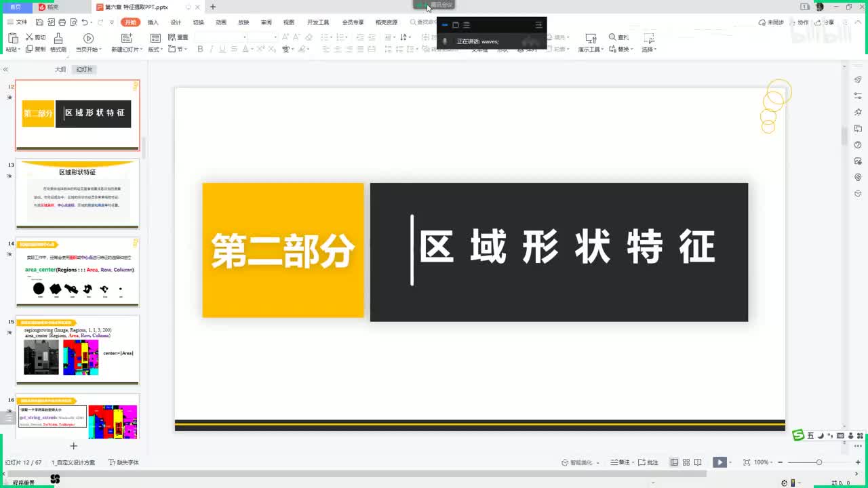Viewport: 868px width, 488px height.
Task: Select slide 15 thumbnail with regiongrowing
Action: tap(77, 350)
